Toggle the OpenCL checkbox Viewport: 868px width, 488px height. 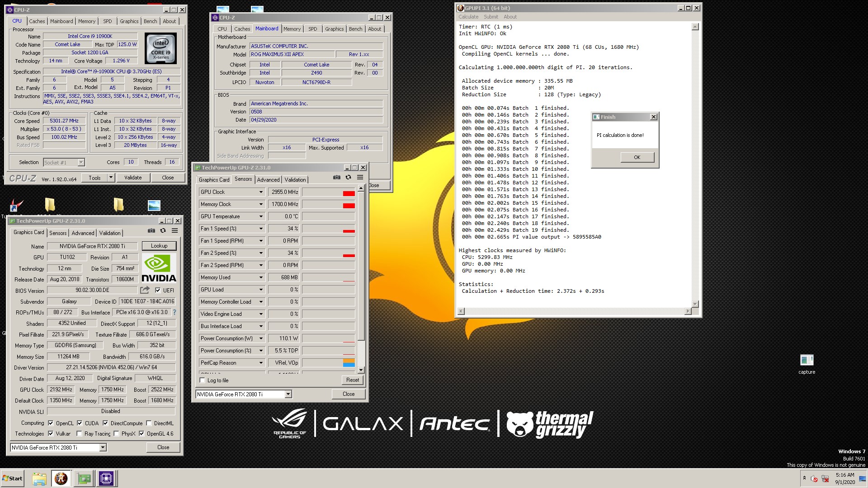point(51,423)
